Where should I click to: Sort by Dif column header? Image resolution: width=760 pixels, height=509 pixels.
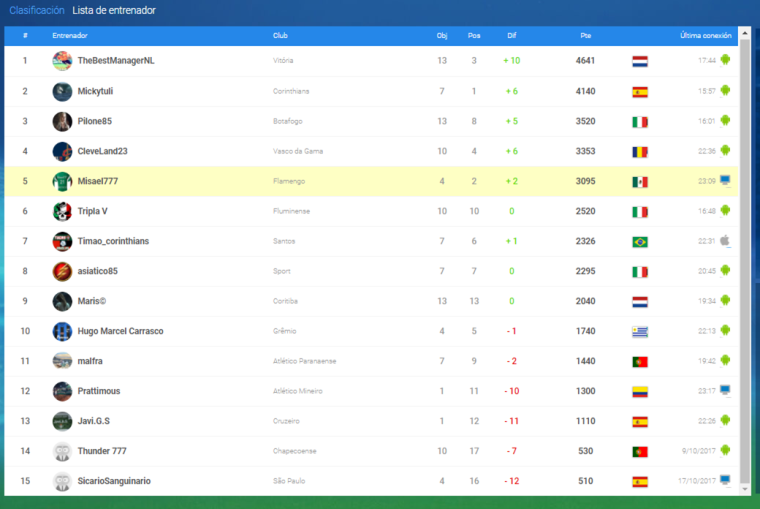512,35
